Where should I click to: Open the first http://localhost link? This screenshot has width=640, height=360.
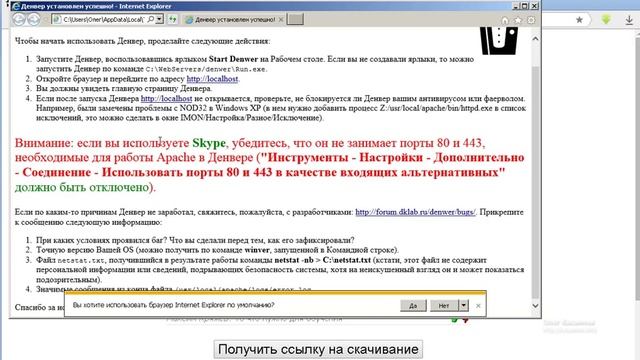(212, 79)
